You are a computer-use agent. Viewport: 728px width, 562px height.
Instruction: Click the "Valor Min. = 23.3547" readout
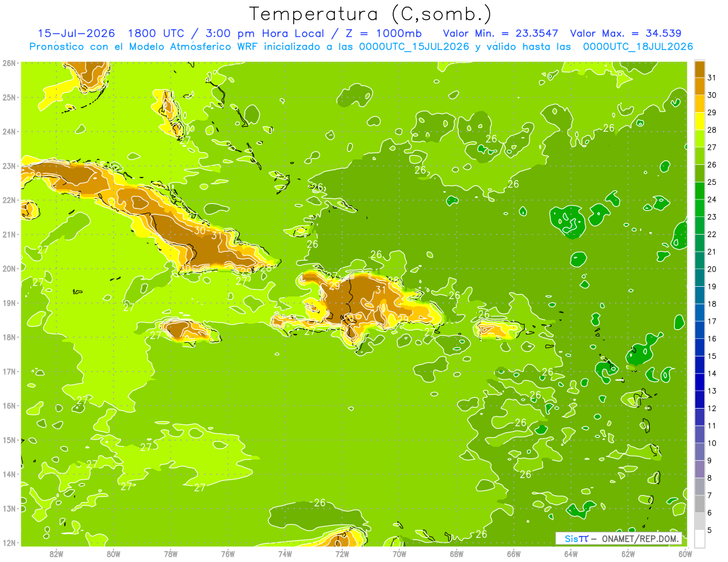pyautogui.click(x=500, y=33)
